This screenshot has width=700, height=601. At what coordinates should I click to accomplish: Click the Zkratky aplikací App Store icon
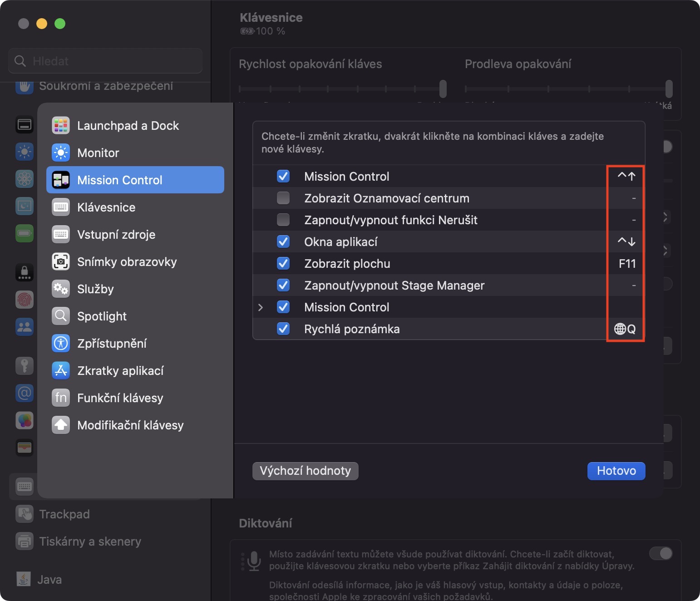point(61,371)
